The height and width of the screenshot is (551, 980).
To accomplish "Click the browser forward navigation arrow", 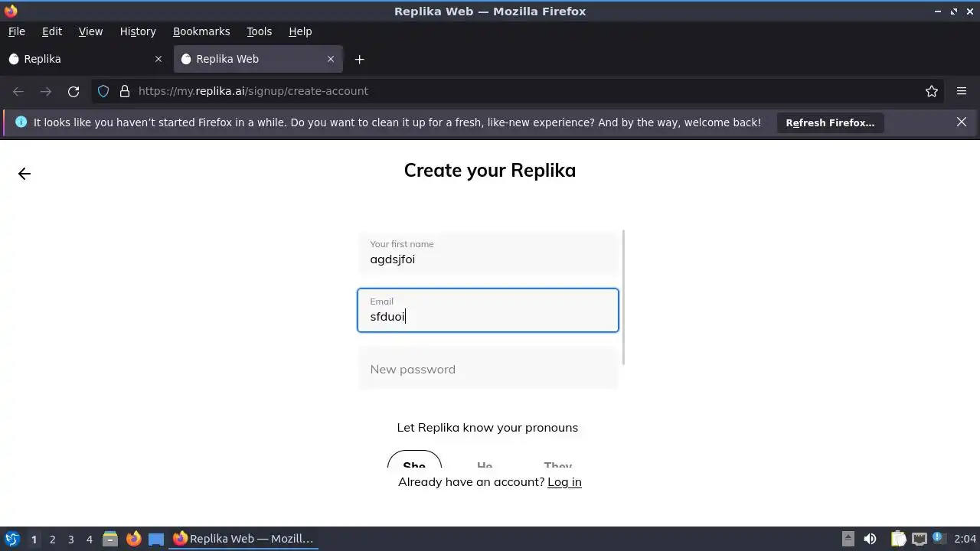I will (x=46, y=91).
